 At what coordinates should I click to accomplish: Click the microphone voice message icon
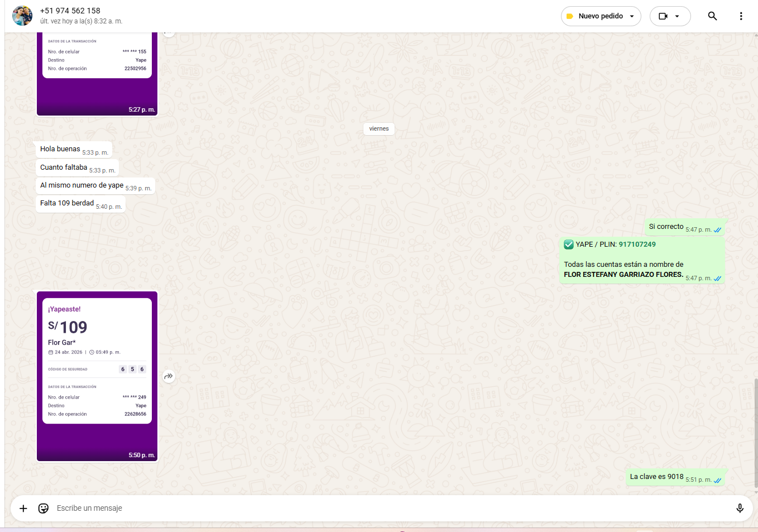pyautogui.click(x=740, y=508)
